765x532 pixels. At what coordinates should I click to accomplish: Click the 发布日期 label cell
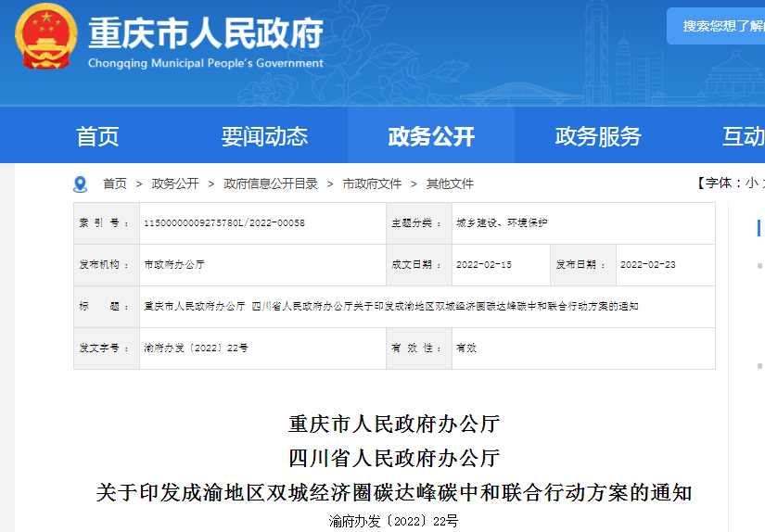pyautogui.click(x=583, y=265)
